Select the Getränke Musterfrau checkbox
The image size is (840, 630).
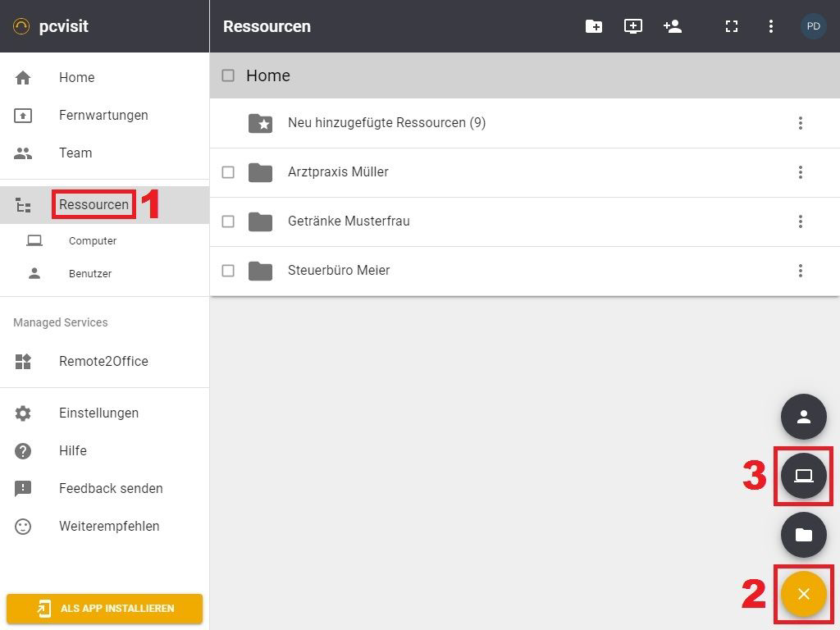coord(228,221)
